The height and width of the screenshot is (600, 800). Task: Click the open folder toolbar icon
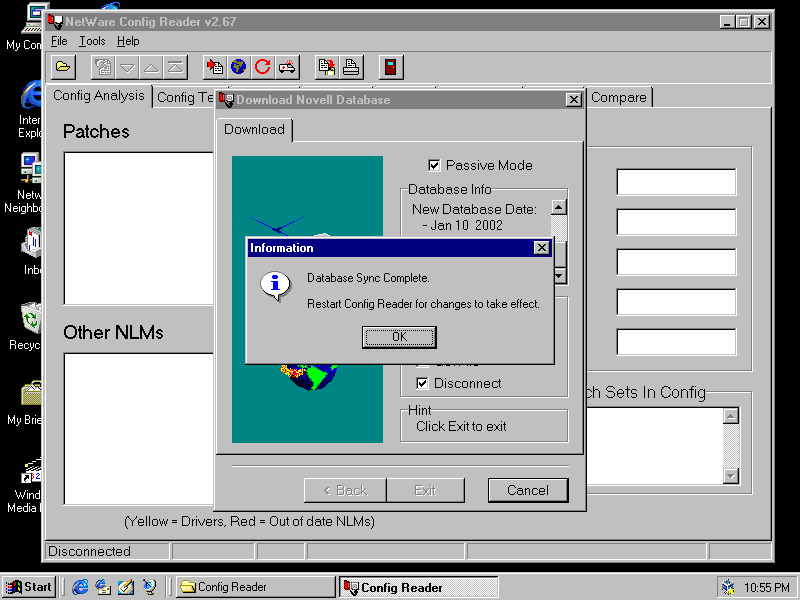click(63, 67)
